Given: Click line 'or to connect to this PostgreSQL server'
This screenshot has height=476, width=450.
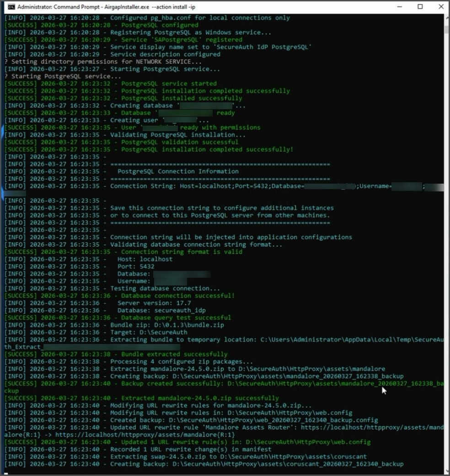Looking at the screenshot, I should tap(167, 215).
